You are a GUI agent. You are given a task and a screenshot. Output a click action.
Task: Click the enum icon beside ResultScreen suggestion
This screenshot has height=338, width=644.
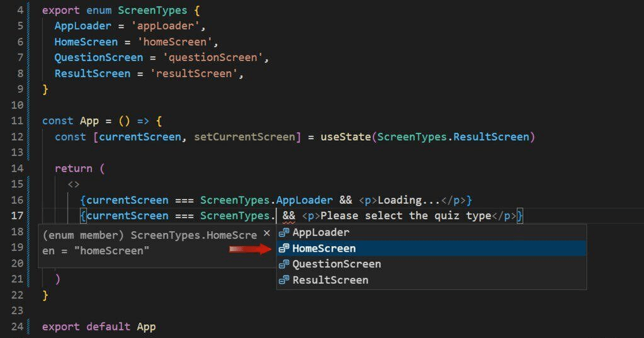tap(284, 280)
